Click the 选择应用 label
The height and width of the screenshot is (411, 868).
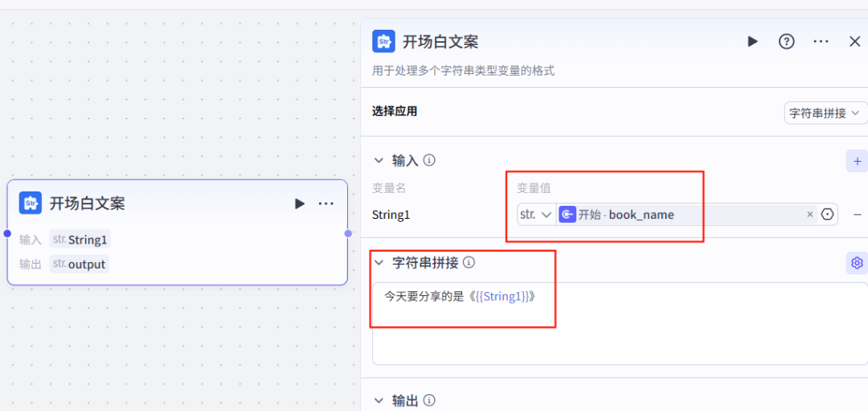395,112
